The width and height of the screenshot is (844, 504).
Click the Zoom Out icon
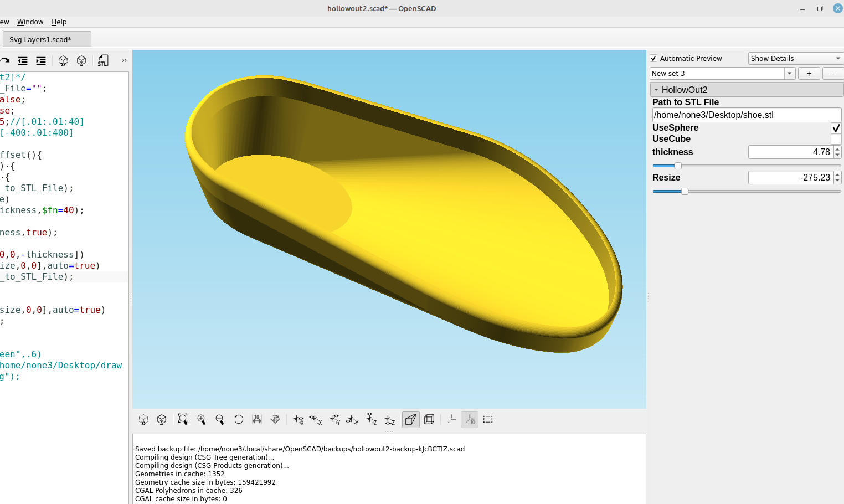click(x=220, y=420)
